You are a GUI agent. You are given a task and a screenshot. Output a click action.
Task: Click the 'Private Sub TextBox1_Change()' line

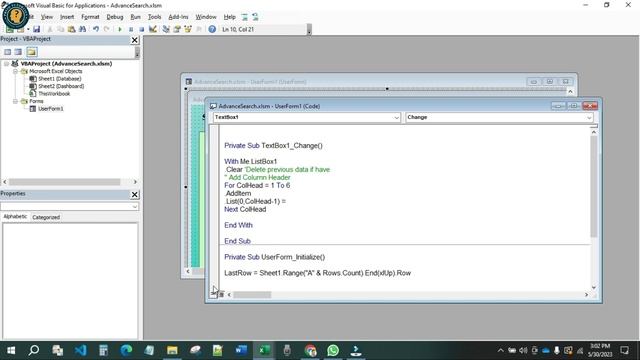(273, 146)
